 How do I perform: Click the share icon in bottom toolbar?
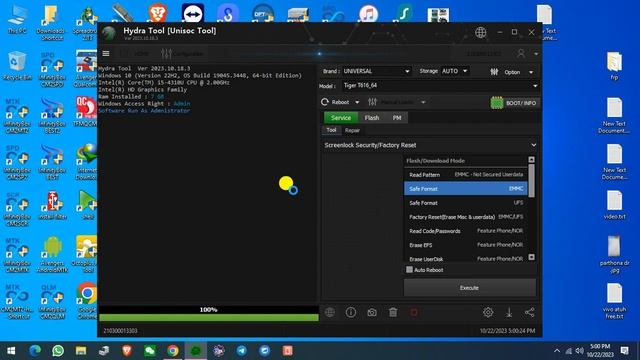point(530,312)
